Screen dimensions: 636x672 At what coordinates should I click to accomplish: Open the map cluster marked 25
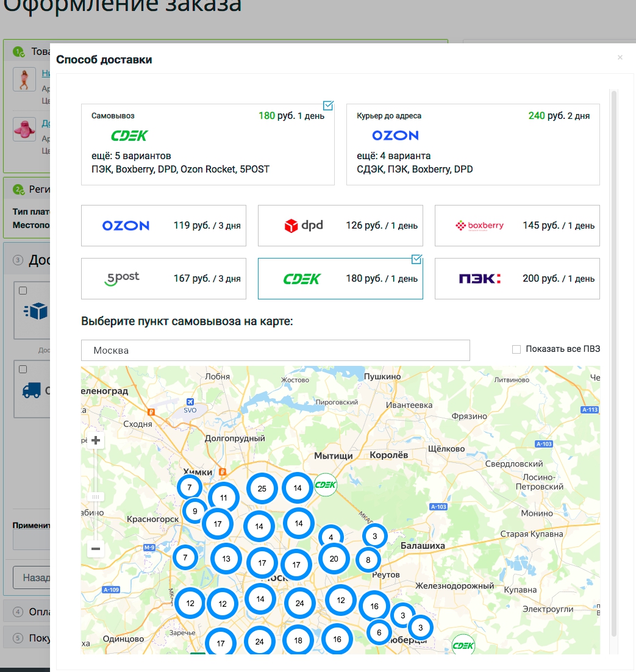pyautogui.click(x=262, y=488)
